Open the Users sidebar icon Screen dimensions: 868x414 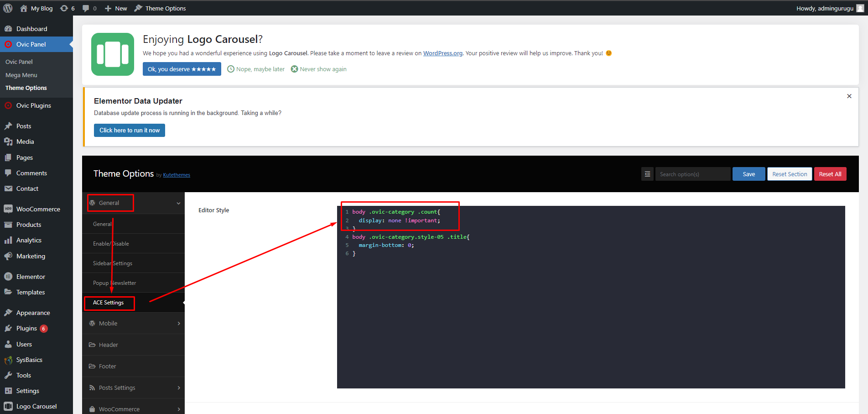pos(8,344)
